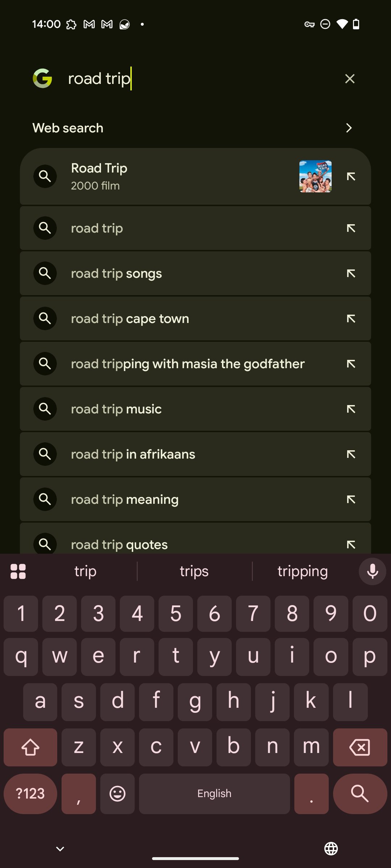The width and height of the screenshot is (391, 868).
Task: Collapse keyboard with down chevron
Action: (x=60, y=848)
